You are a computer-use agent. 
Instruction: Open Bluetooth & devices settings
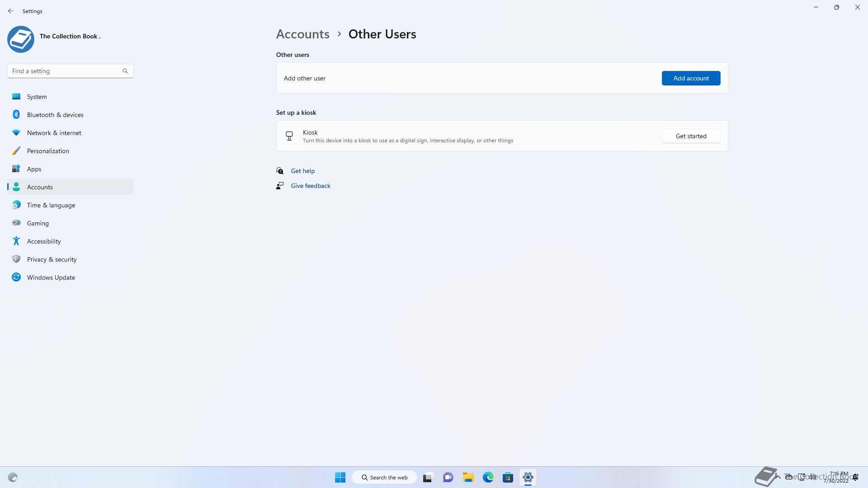click(x=55, y=115)
